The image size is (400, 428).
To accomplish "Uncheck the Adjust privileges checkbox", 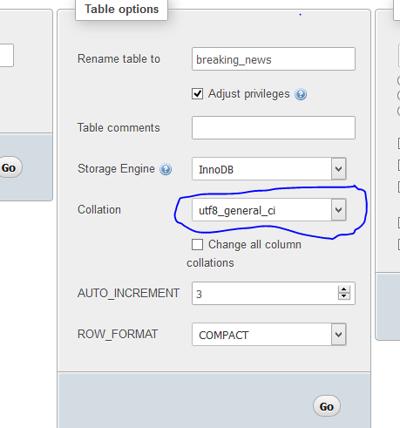I will point(197,94).
